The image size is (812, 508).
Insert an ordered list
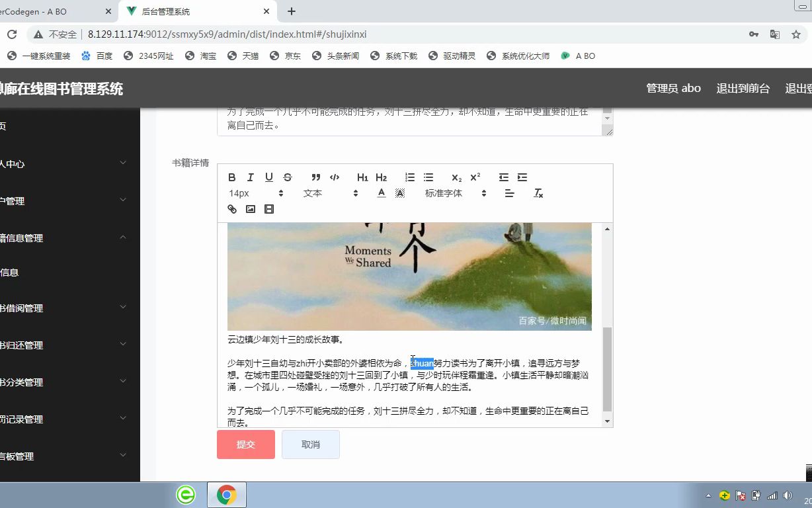[x=409, y=177]
